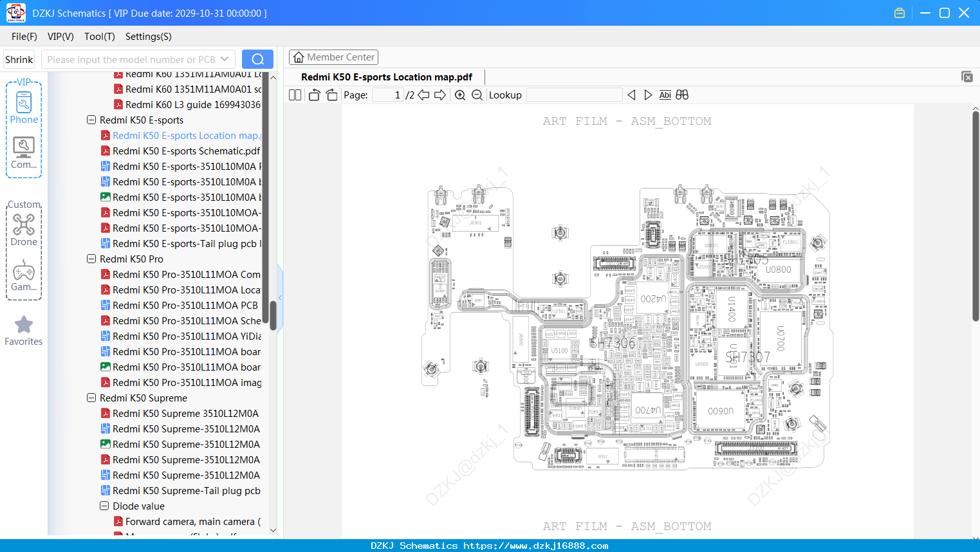Screen dimensions: 980x552
Task: Click the detach window icon near the document tab
Action: [x=966, y=77]
